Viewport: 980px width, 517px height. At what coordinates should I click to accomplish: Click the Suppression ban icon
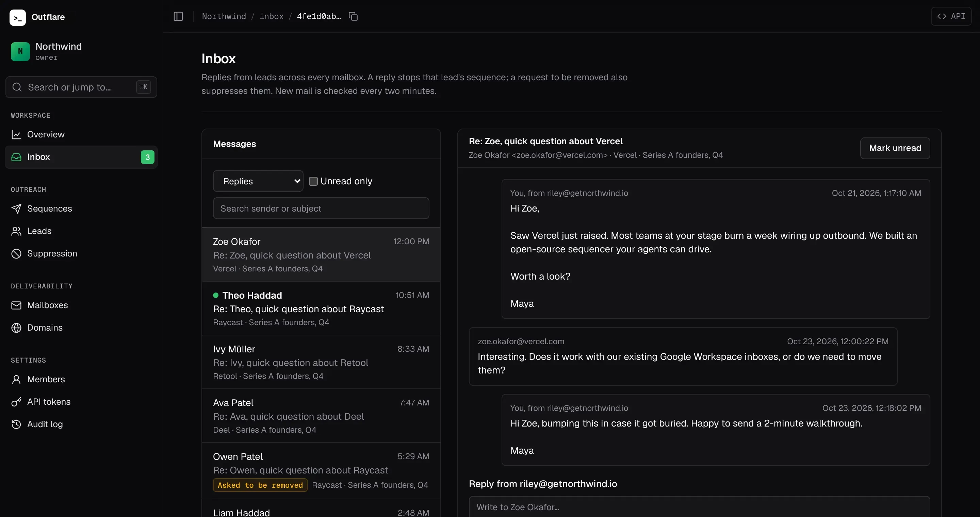[x=16, y=253]
